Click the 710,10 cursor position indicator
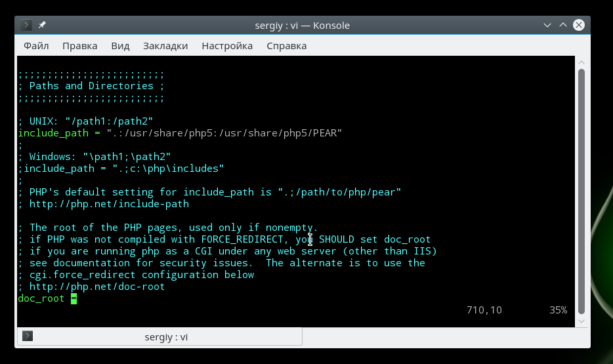The image size is (613, 364). pyautogui.click(x=484, y=310)
